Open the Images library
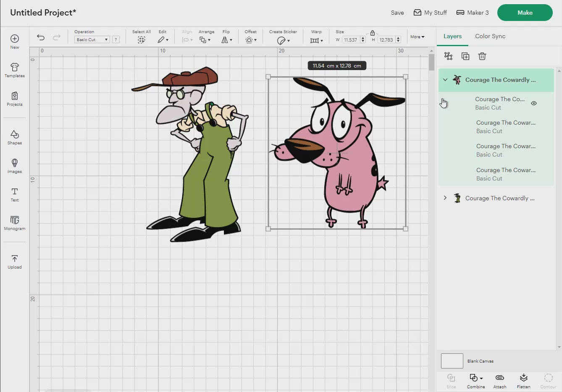Viewport: 562px width, 392px height. [x=15, y=166]
